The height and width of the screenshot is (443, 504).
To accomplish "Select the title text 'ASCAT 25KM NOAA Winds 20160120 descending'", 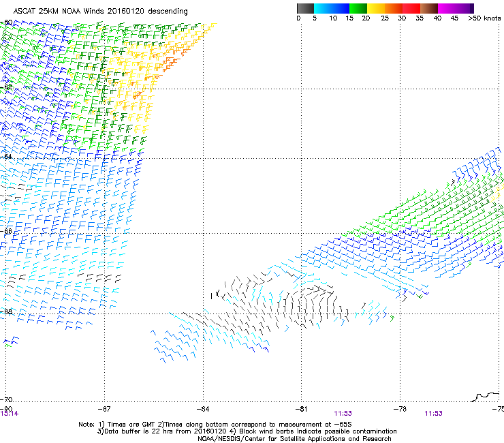I will [100, 12].
